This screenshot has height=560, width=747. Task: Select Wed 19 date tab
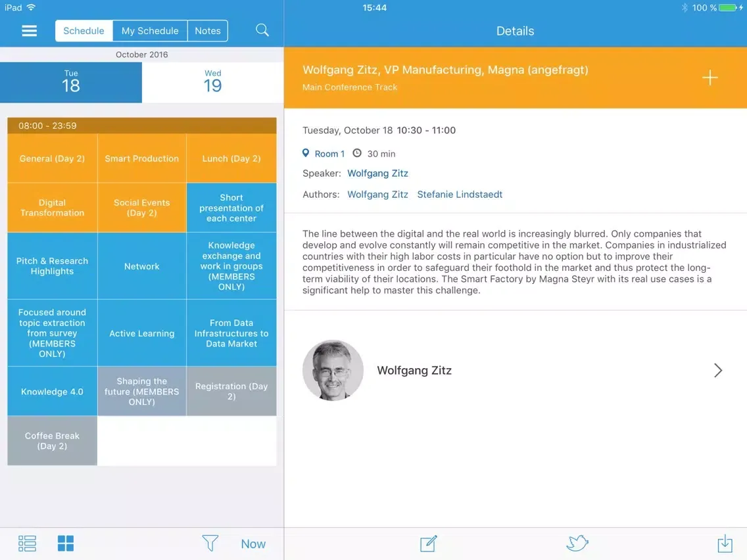click(212, 82)
